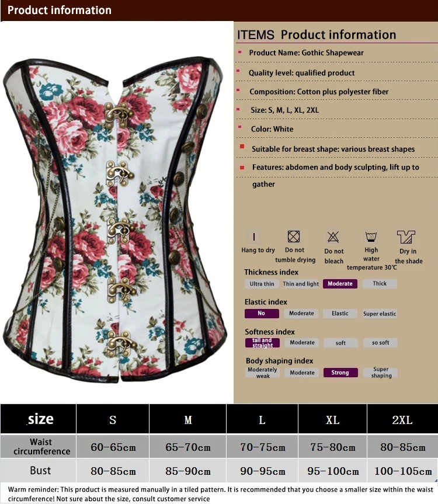Click the Product information header bar
Screen dimensions: 438x504
coord(219,11)
